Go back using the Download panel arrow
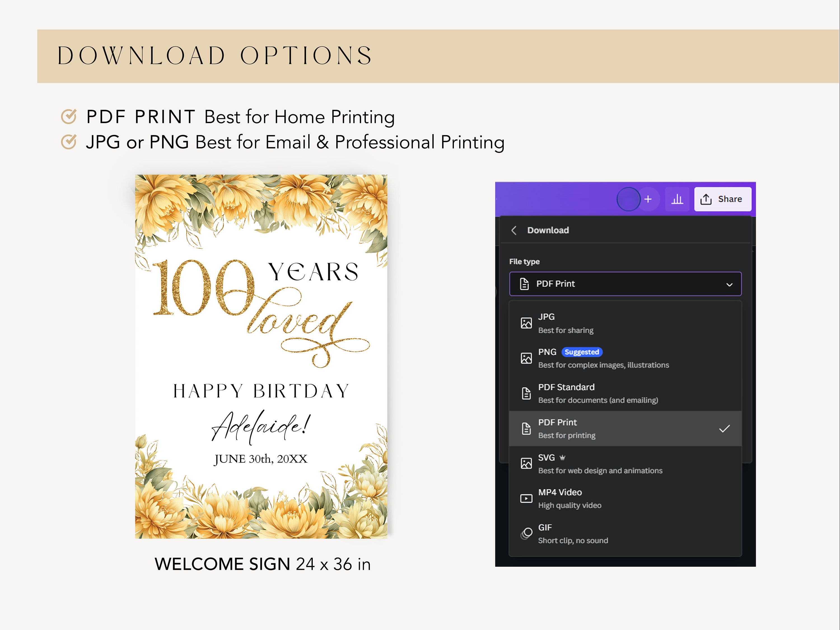840x630 pixels. click(x=515, y=230)
